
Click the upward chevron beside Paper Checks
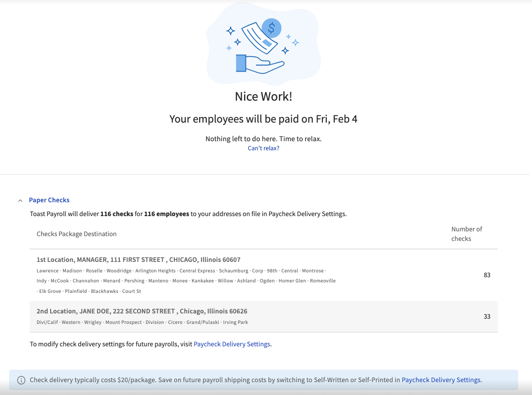point(20,200)
